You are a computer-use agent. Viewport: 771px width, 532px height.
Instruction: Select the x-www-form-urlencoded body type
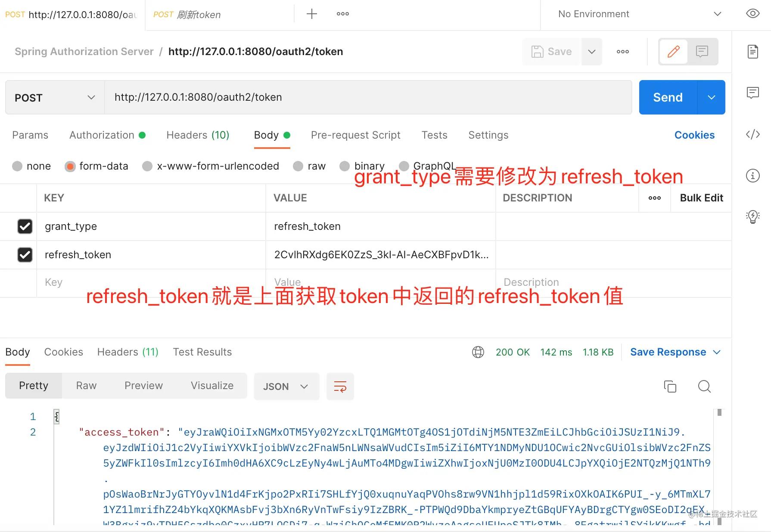147,166
